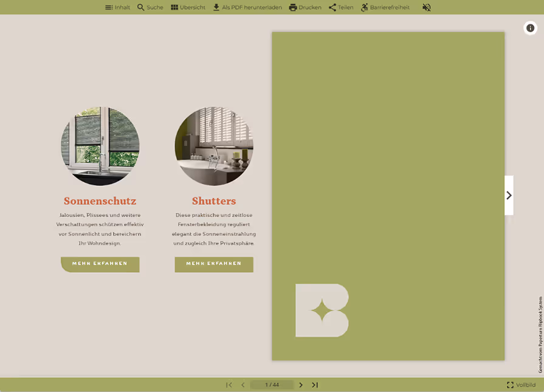Show the Übersicht page overview grid
Image resolution: width=544 pixels, height=392 pixels.
[188, 7]
